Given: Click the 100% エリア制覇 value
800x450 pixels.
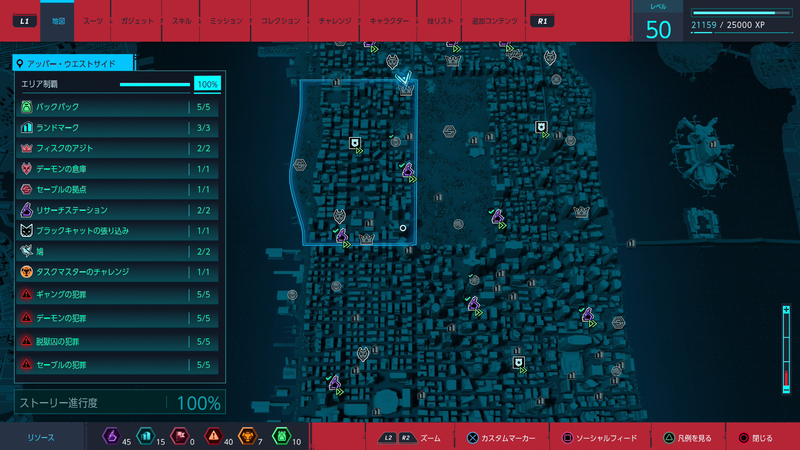Looking at the screenshot, I should point(207,84).
